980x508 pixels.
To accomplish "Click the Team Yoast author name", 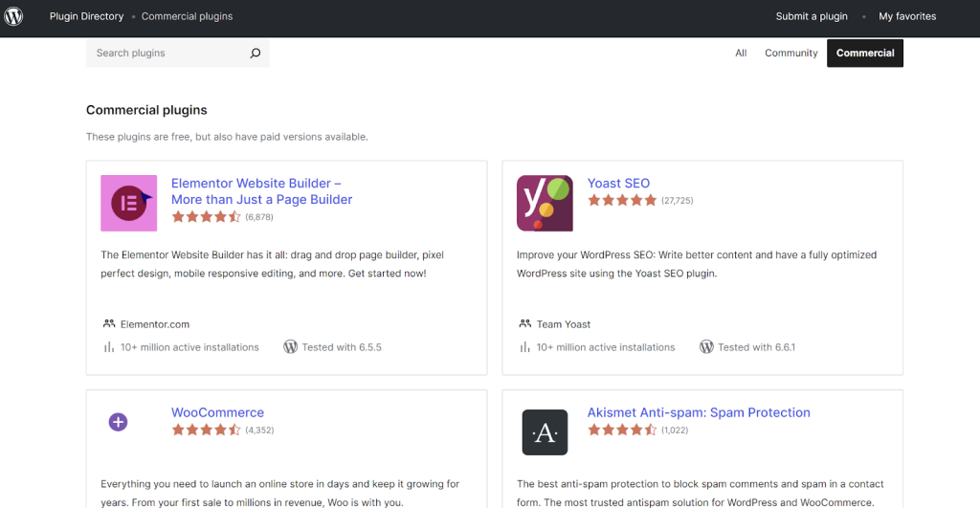I will click(563, 324).
